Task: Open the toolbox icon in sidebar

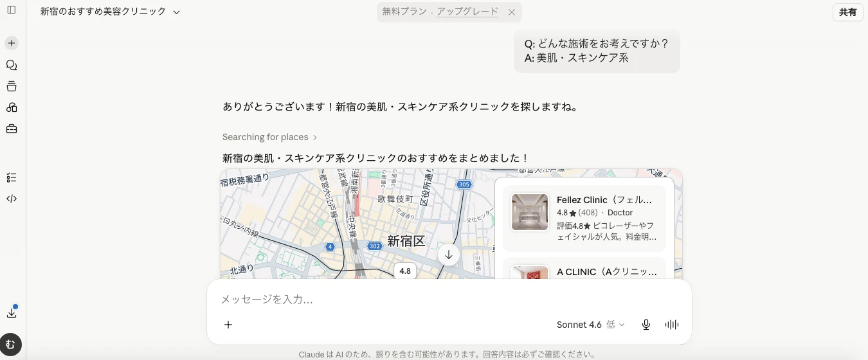Action: [x=12, y=129]
